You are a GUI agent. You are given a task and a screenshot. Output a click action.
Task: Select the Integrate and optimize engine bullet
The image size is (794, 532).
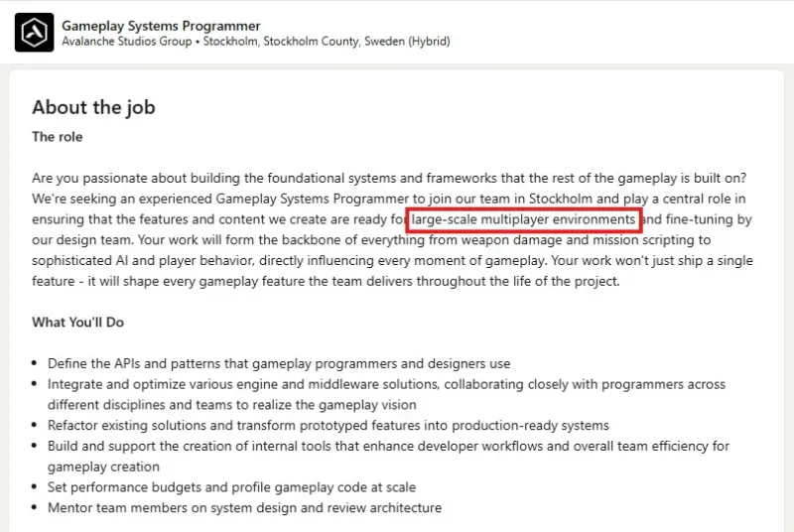386,394
